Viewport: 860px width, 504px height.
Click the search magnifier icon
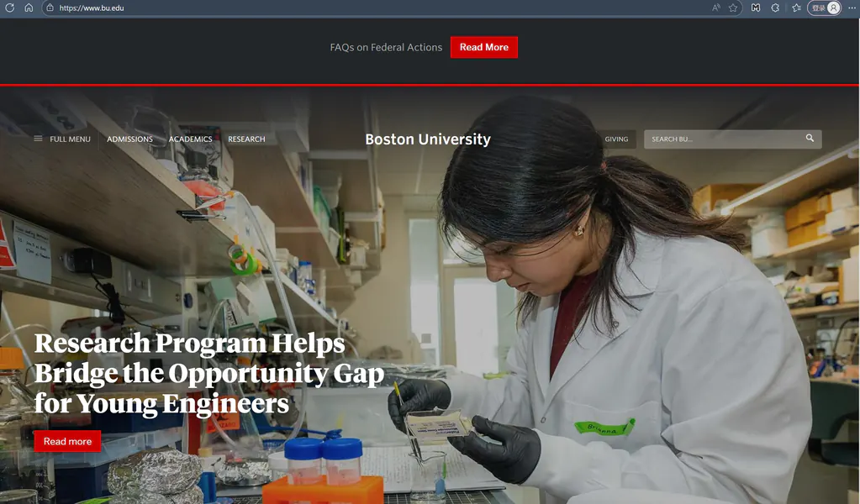(x=810, y=138)
